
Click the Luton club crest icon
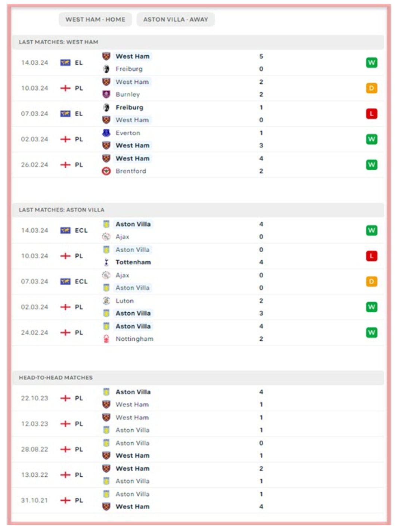[106, 301]
